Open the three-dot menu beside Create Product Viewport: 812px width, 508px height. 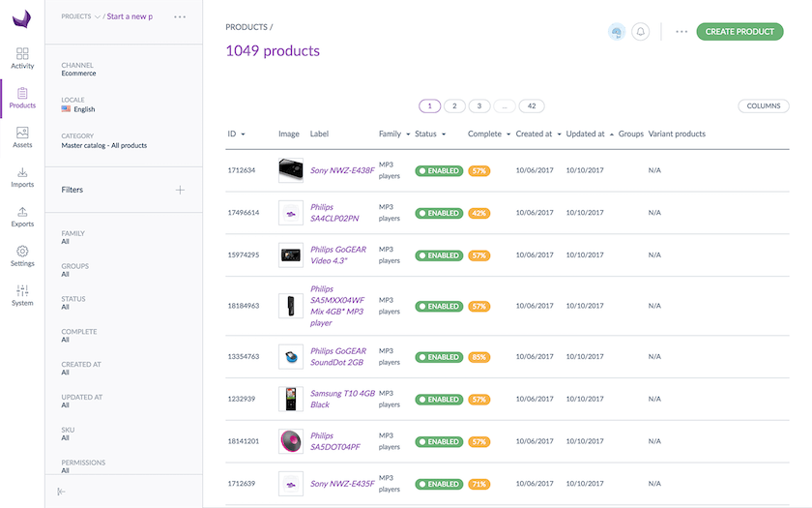pos(681,32)
